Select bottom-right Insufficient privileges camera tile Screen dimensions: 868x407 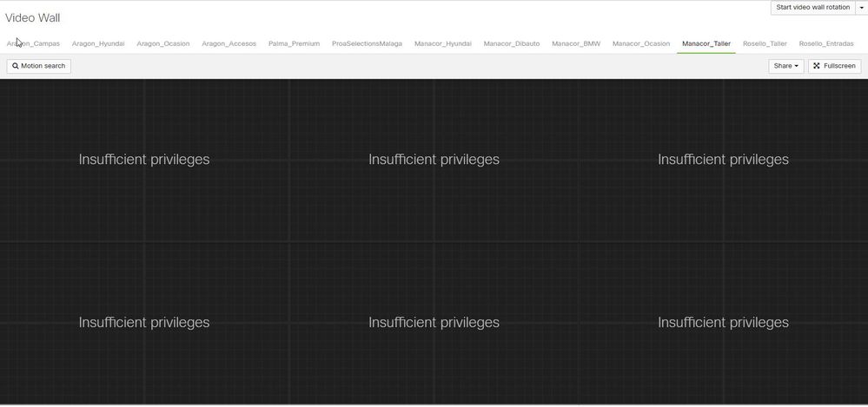click(x=723, y=323)
